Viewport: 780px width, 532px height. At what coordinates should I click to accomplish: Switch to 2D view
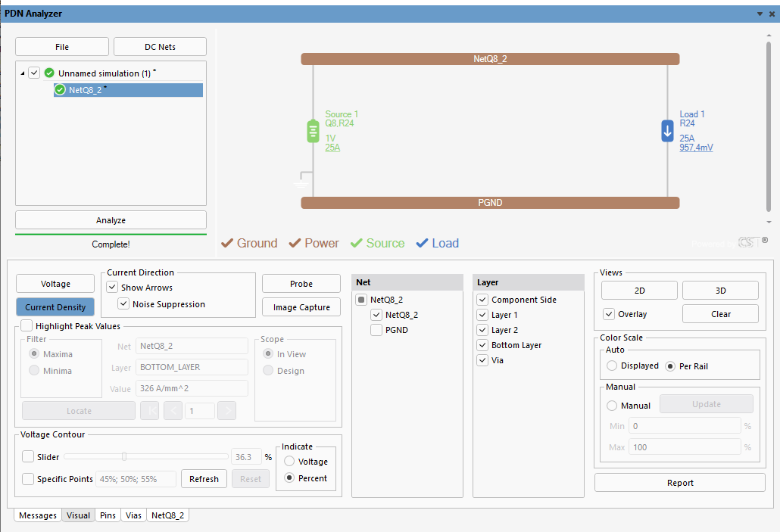(x=640, y=291)
